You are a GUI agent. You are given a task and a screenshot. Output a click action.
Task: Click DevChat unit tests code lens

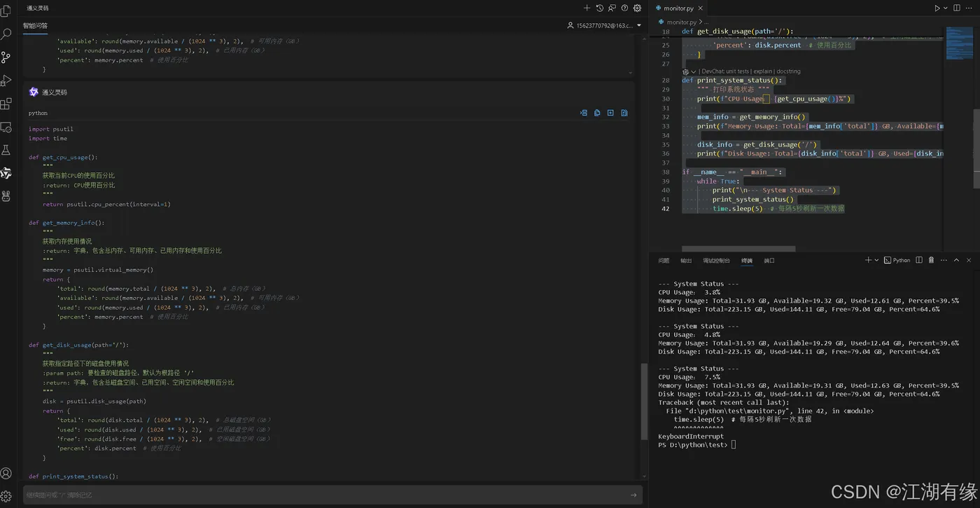tap(725, 71)
